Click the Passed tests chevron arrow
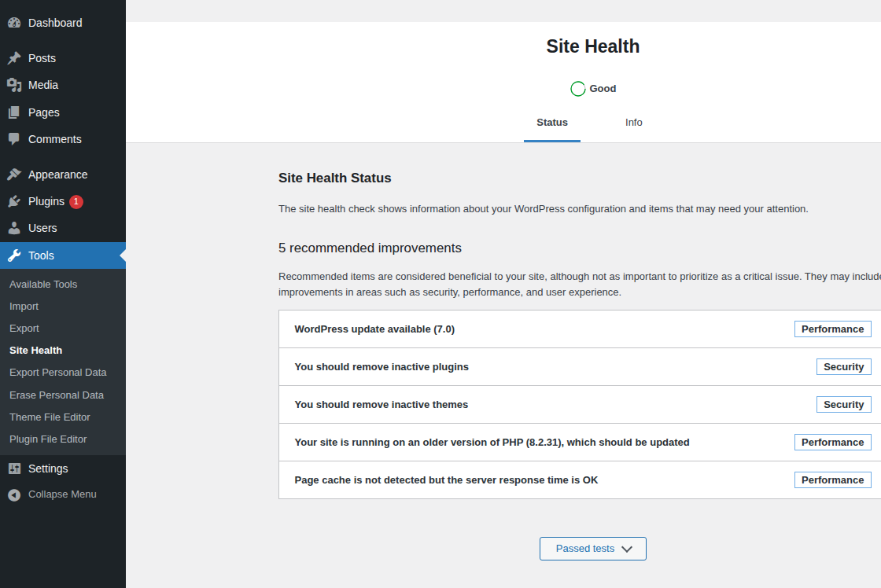 point(627,549)
